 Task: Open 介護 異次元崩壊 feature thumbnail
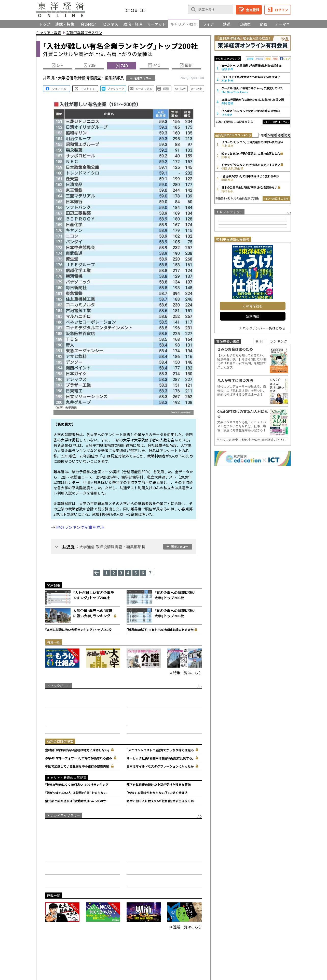pos(144,658)
